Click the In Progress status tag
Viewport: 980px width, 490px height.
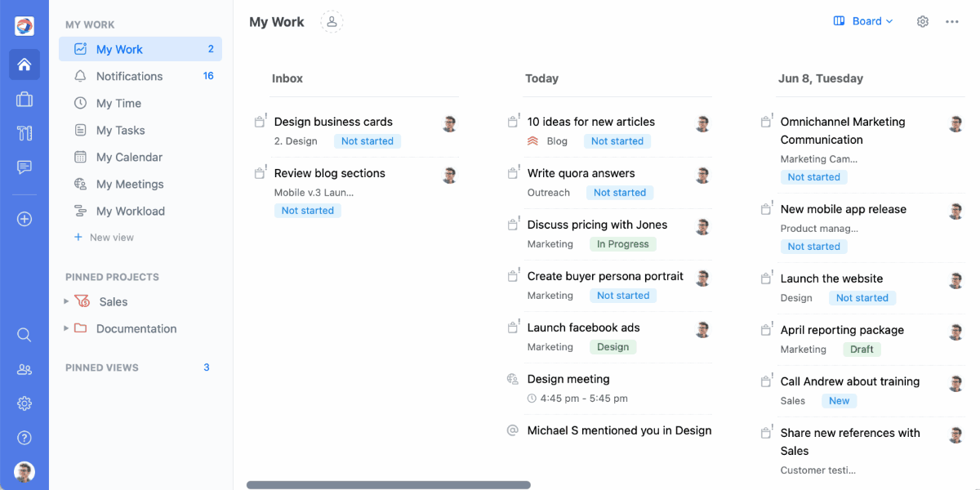point(622,244)
